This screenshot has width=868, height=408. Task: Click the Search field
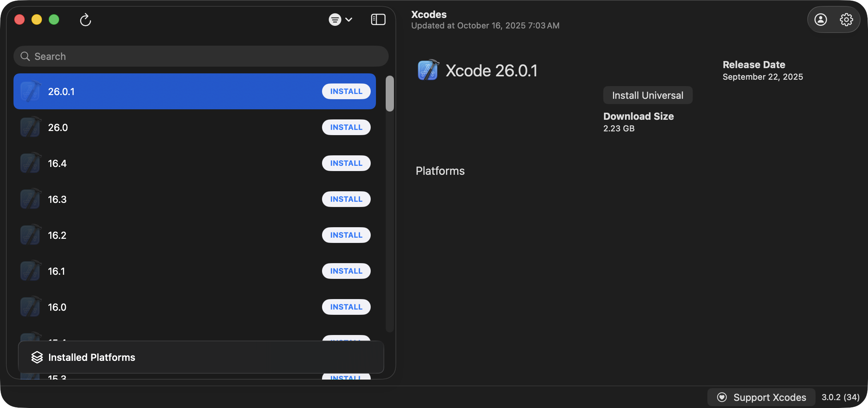pos(201,57)
